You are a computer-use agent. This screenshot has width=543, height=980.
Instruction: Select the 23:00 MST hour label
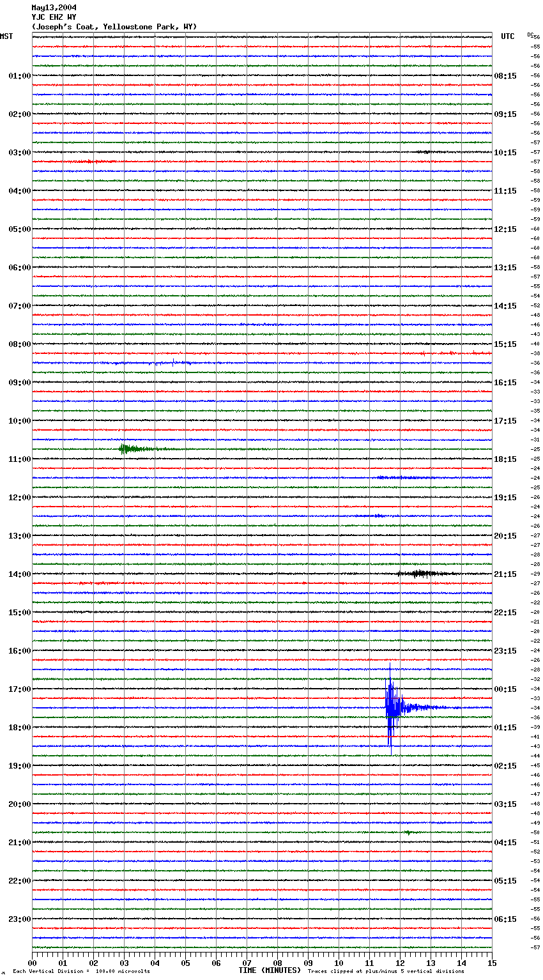(20, 919)
